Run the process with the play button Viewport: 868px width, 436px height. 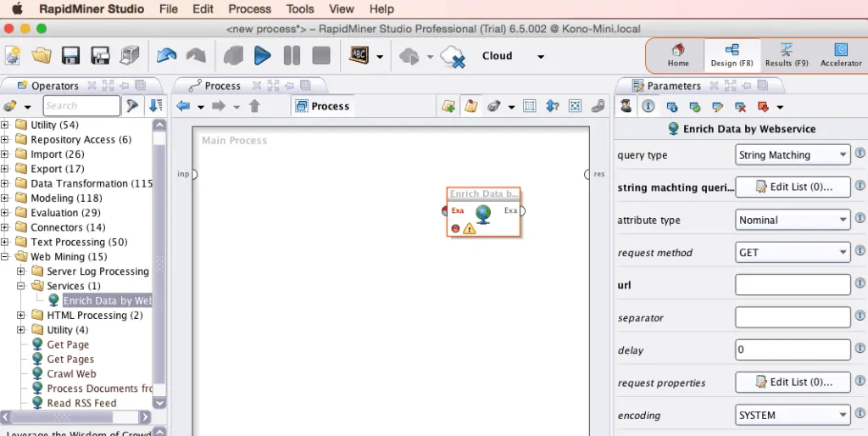coord(263,56)
